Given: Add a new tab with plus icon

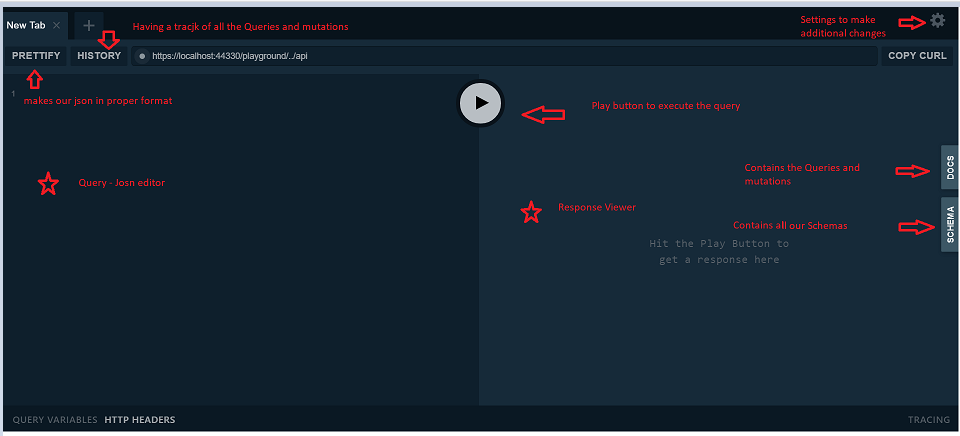Looking at the screenshot, I should pyautogui.click(x=89, y=25).
